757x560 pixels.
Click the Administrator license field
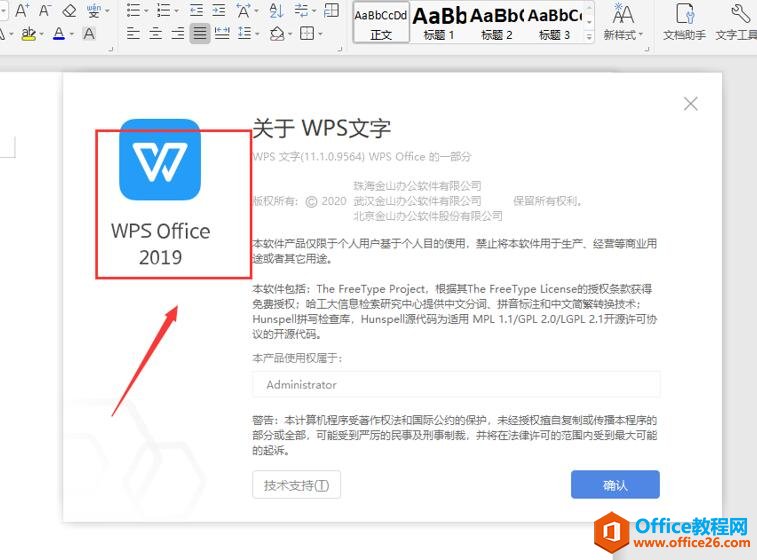[456, 385]
